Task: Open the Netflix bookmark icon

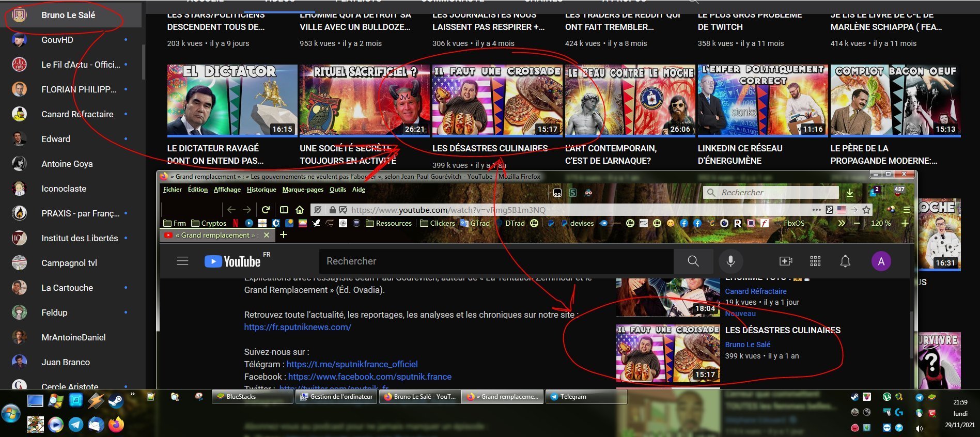Action: pos(236,223)
